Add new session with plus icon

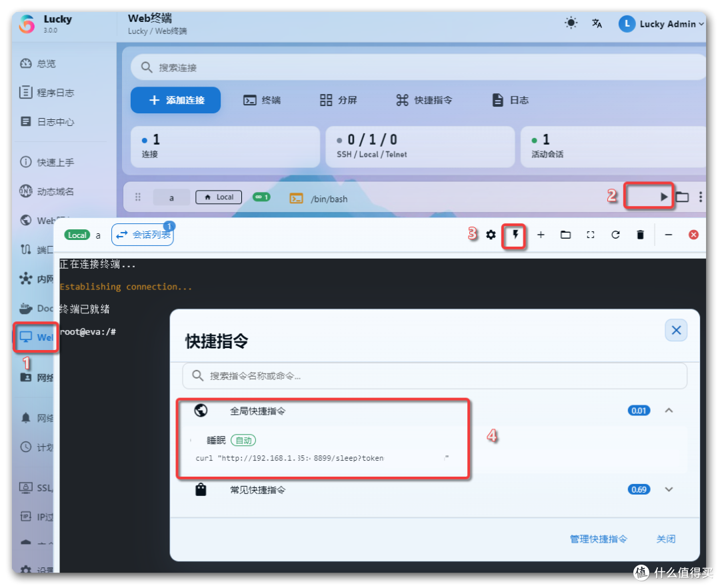point(541,235)
